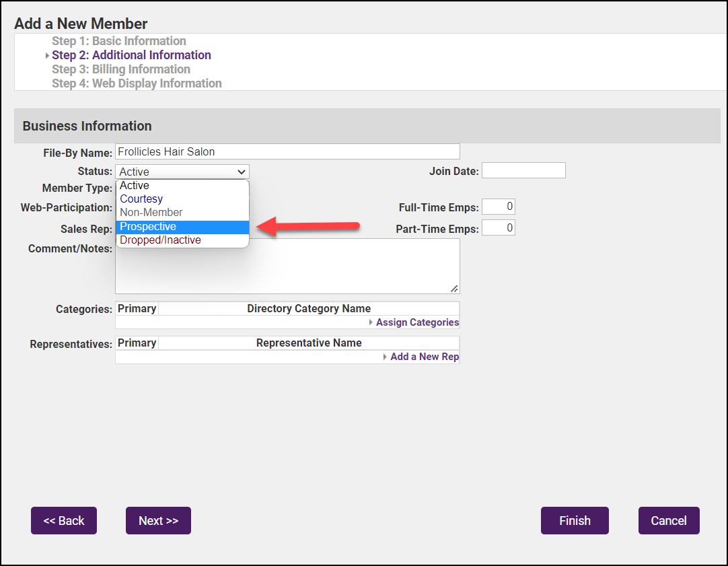Open the Assign Categories link
Screen dimensions: 728x566
point(417,322)
